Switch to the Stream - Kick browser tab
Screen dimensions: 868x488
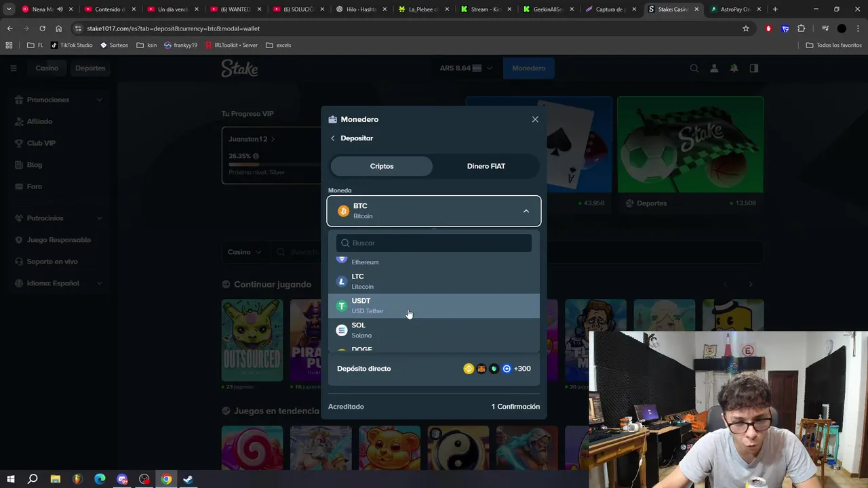pos(485,9)
